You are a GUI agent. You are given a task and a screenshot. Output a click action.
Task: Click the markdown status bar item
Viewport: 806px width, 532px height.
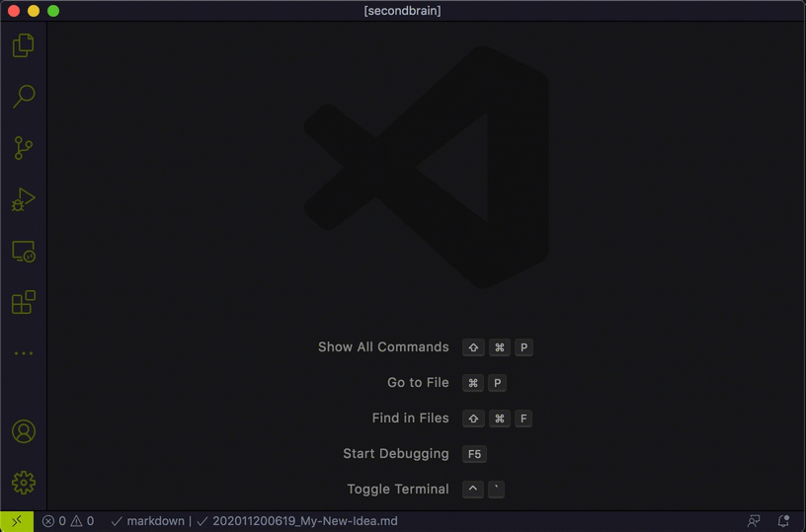click(x=148, y=521)
